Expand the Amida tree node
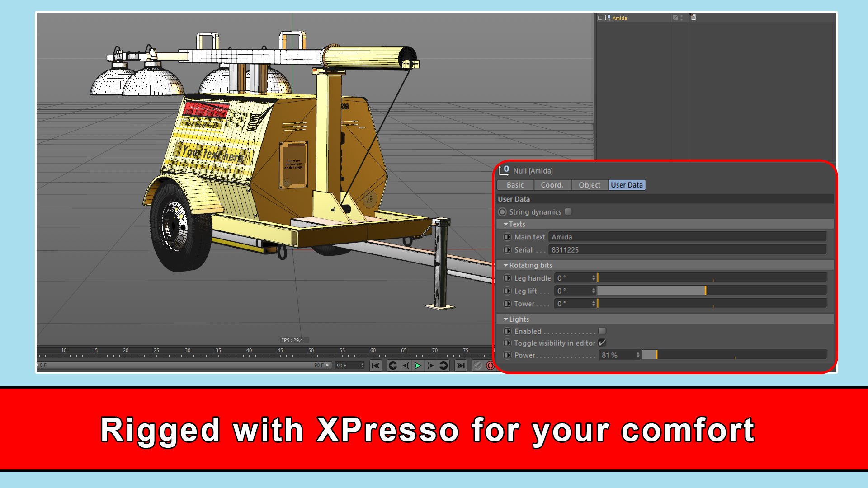 tap(600, 18)
